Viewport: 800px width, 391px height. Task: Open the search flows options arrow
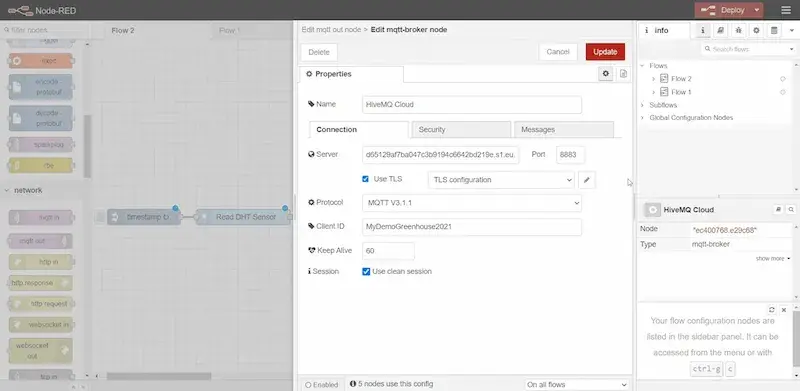792,49
